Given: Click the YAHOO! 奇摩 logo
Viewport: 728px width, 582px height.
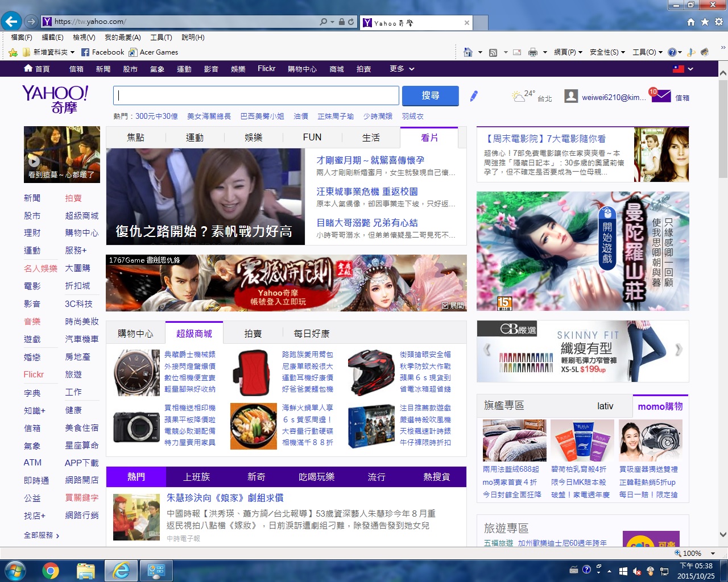Looking at the screenshot, I should coord(55,99).
